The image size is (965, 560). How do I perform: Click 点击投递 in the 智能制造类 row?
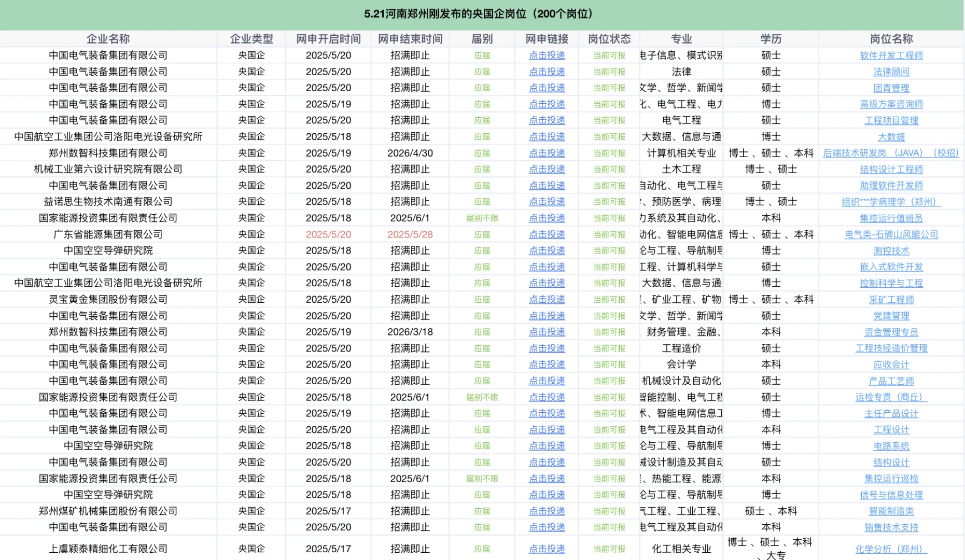547,511
